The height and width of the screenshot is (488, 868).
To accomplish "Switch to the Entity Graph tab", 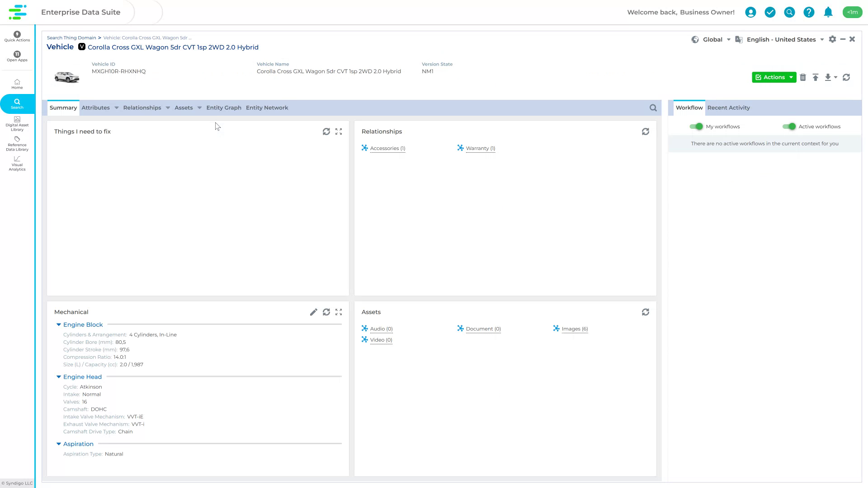I will click(223, 108).
